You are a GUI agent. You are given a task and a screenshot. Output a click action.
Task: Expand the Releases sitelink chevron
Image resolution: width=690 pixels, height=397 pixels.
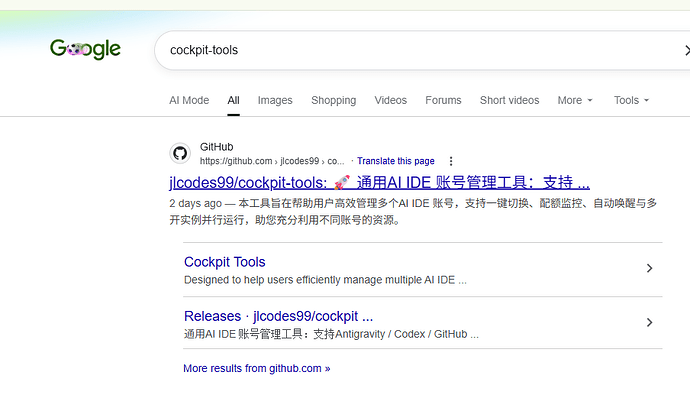tap(650, 322)
